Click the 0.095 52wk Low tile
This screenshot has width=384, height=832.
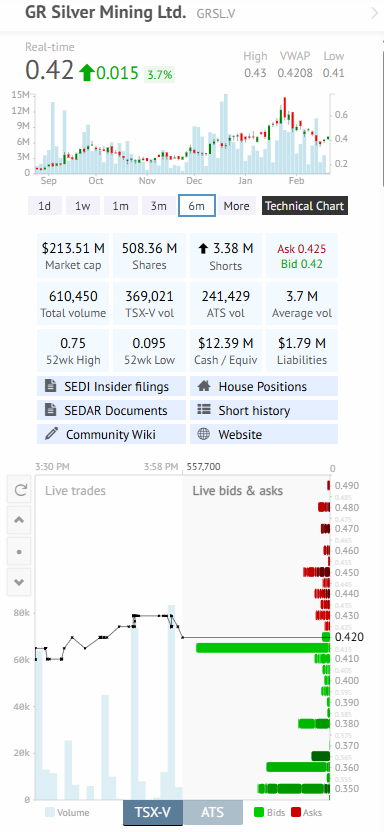[x=150, y=350]
